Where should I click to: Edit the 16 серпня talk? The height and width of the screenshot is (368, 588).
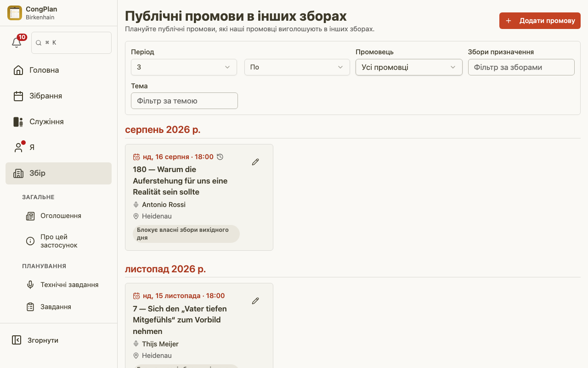255,162
